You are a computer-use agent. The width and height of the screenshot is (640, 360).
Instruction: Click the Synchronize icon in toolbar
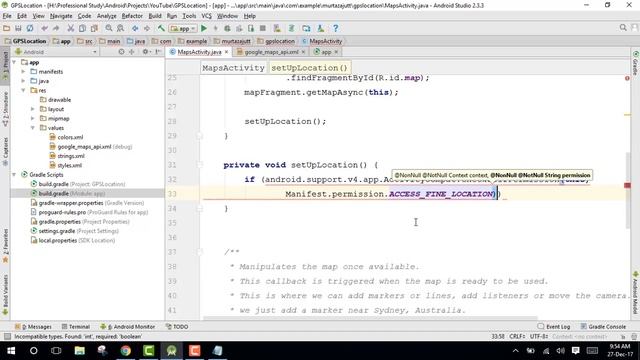click(x=30, y=29)
